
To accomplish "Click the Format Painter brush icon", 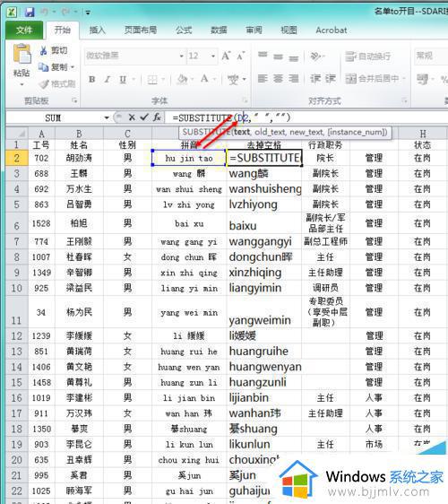I will [x=43, y=84].
